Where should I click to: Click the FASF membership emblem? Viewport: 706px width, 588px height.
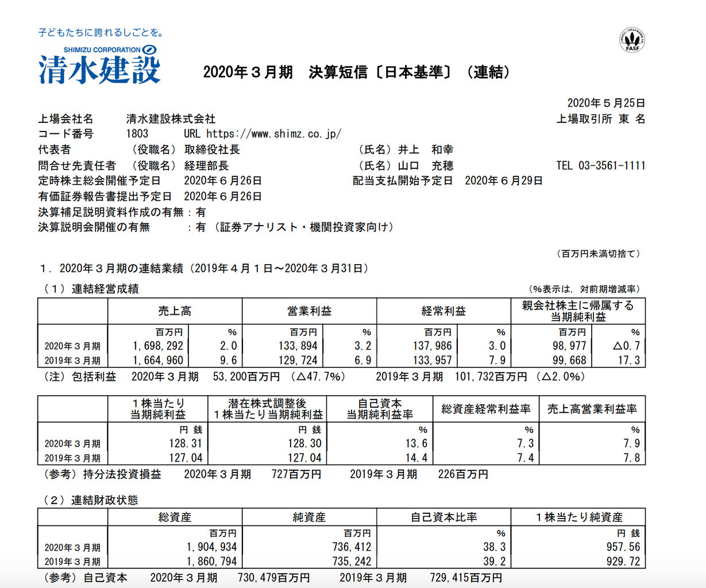click(632, 40)
